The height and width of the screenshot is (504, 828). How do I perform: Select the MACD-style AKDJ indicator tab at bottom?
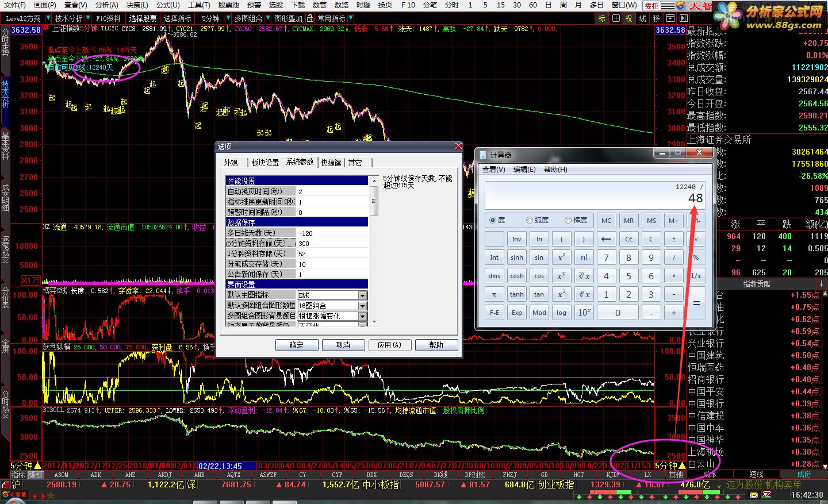click(x=164, y=475)
